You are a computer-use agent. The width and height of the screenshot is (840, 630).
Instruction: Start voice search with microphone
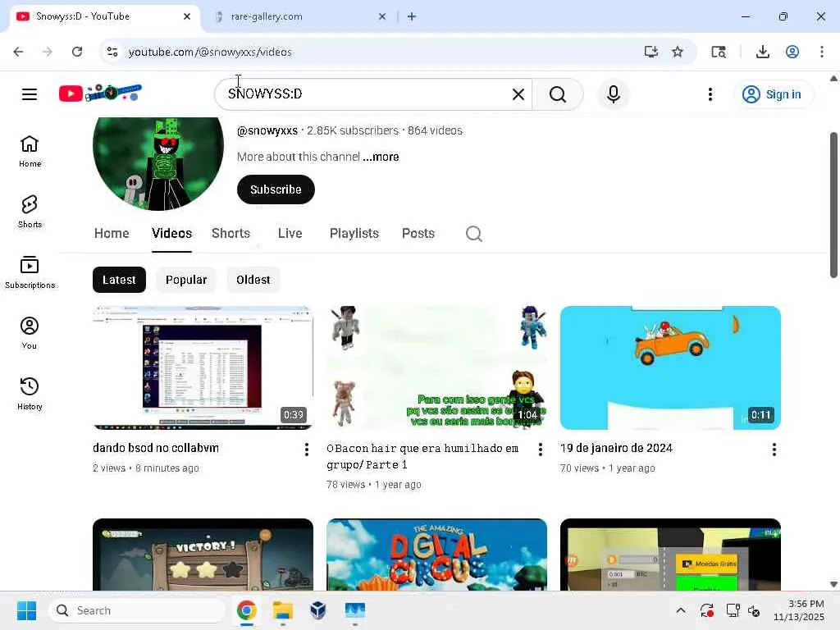tap(614, 94)
